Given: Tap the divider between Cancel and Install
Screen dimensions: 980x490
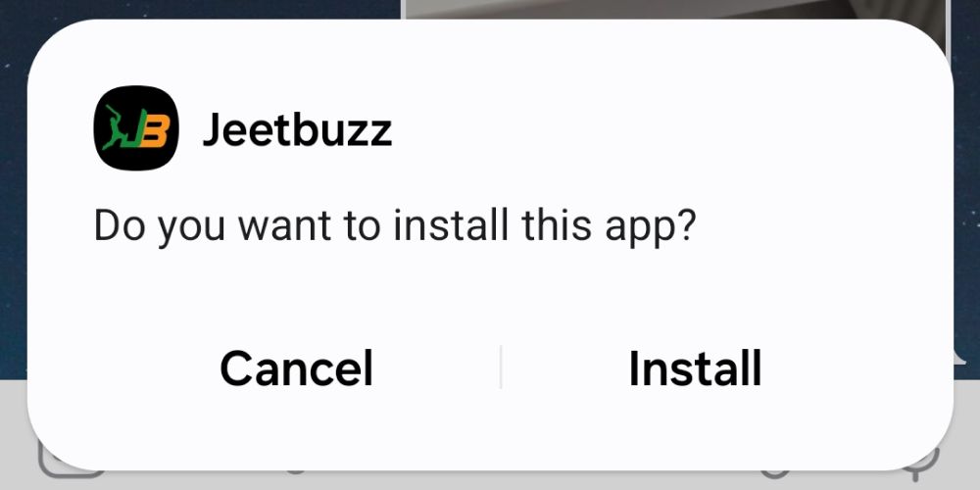Looking at the screenshot, I should click(501, 367).
